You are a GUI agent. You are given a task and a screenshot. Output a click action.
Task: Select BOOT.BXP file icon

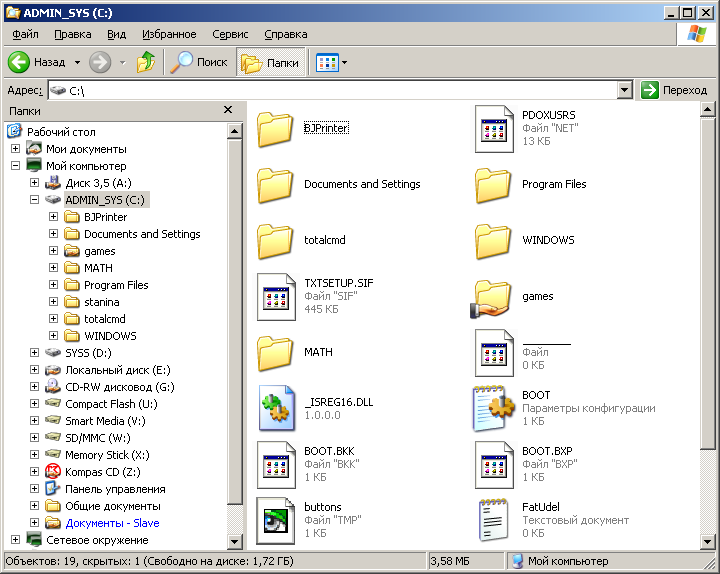tap(494, 465)
